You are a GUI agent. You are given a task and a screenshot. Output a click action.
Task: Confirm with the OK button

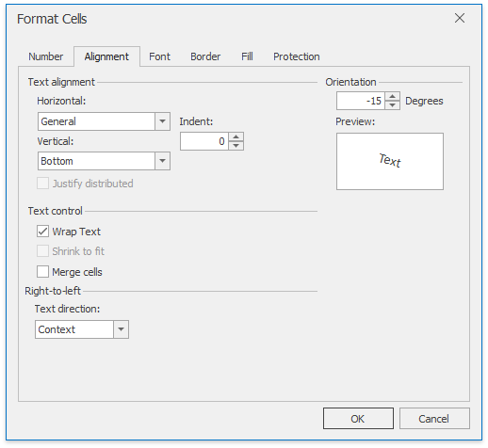pyautogui.click(x=358, y=419)
